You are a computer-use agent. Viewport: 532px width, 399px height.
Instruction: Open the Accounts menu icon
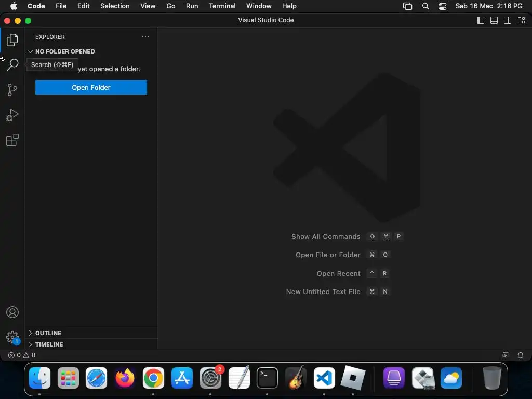click(x=12, y=312)
